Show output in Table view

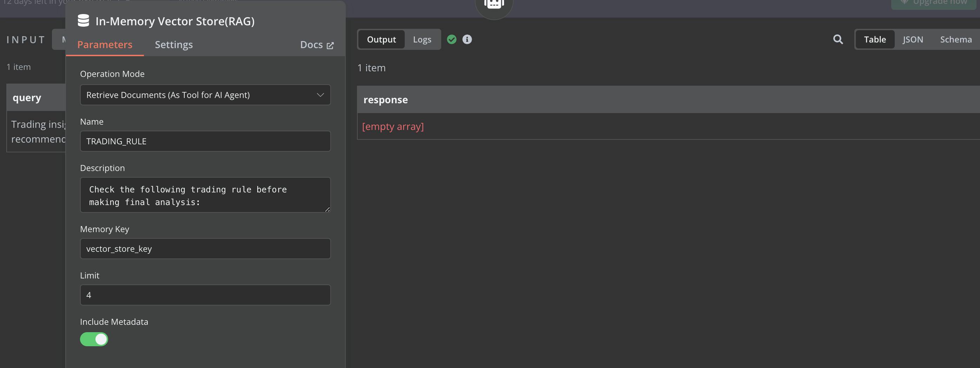(875, 39)
